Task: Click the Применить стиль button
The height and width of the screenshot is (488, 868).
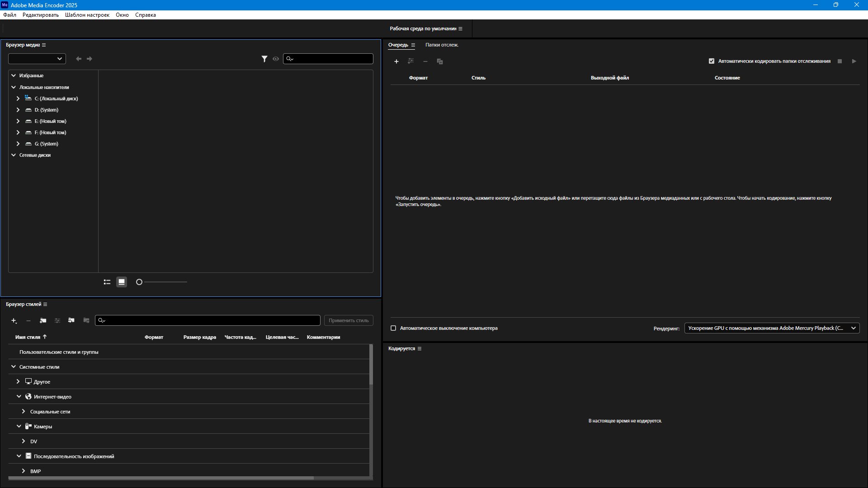Action: click(x=349, y=320)
